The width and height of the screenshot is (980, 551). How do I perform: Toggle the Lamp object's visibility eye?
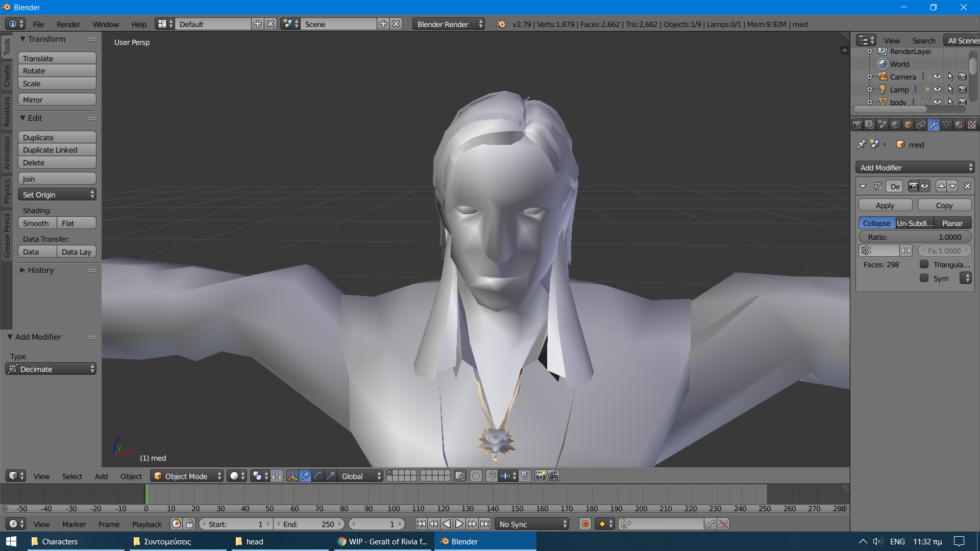tap(938, 89)
